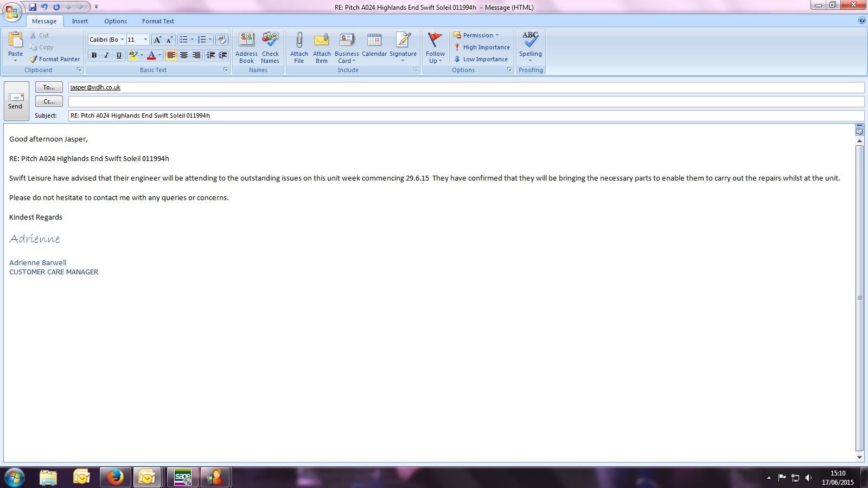The image size is (868, 488).
Task: Open the Windows Start menu
Action: click(14, 478)
